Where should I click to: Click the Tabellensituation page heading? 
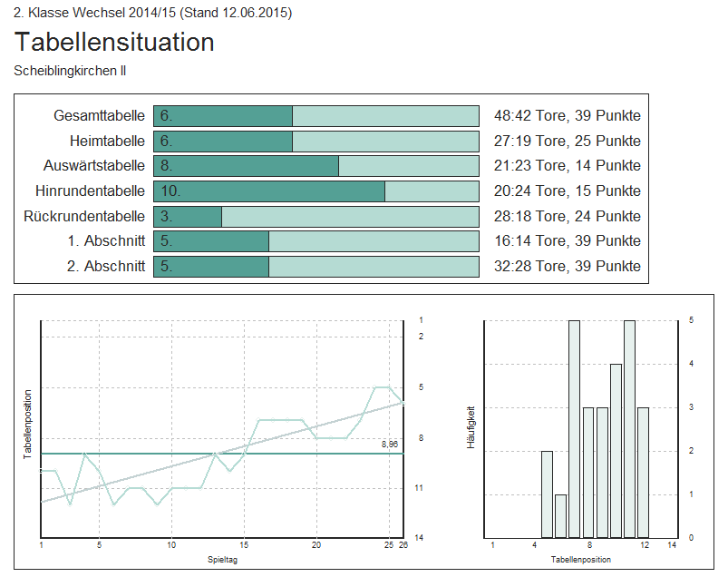coord(114,42)
